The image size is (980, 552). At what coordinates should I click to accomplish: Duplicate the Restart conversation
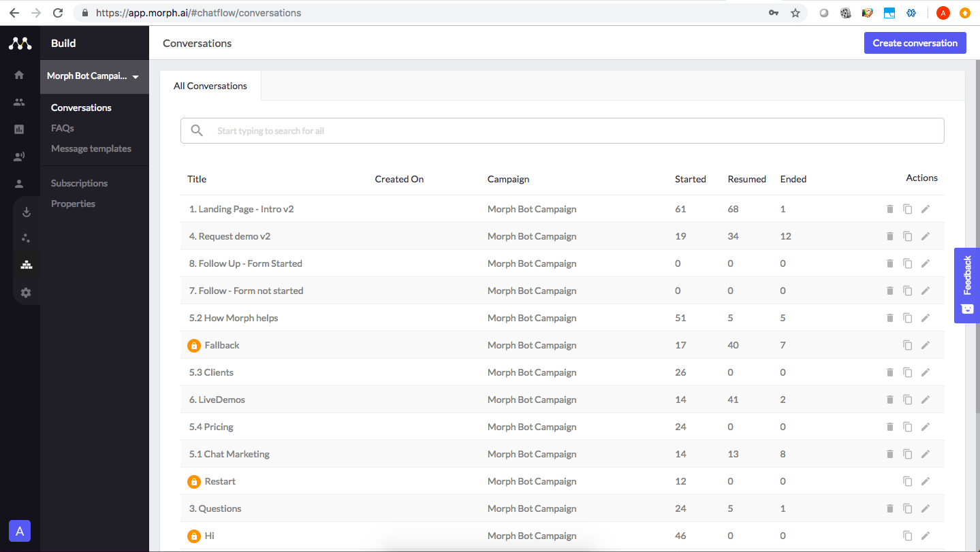pos(907,481)
